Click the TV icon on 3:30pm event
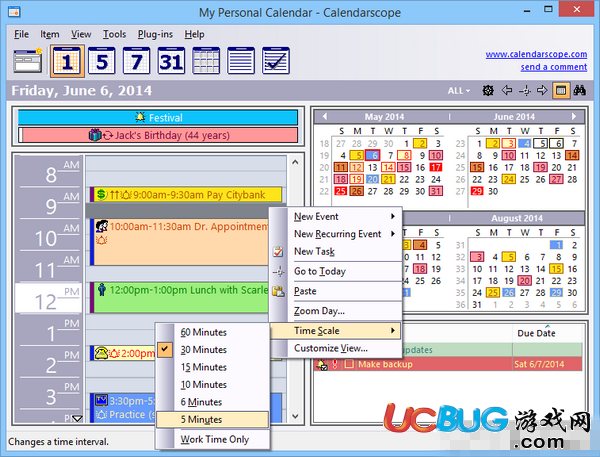The image size is (600, 457). pos(101,400)
